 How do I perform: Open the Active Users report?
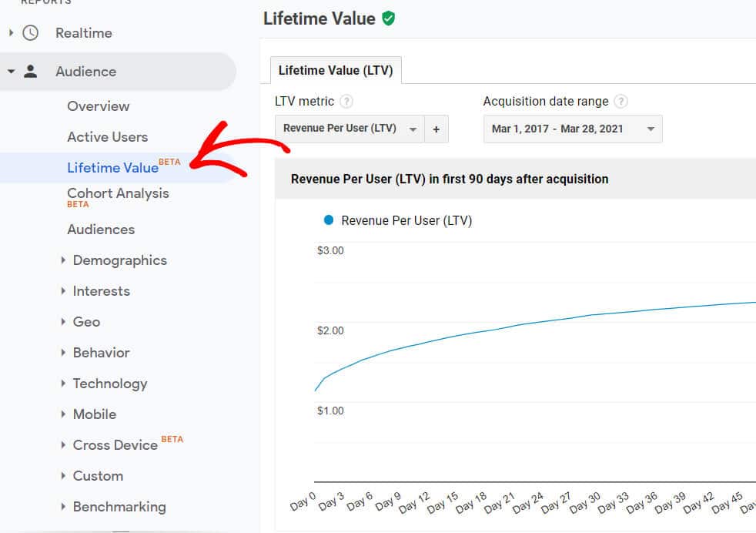click(108, 137)
